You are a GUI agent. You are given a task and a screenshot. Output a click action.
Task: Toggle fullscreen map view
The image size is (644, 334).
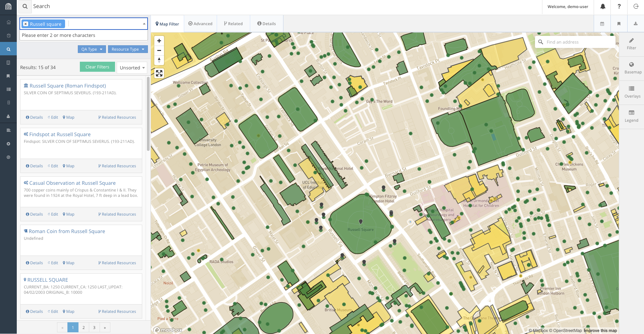[x=159, y=73]
